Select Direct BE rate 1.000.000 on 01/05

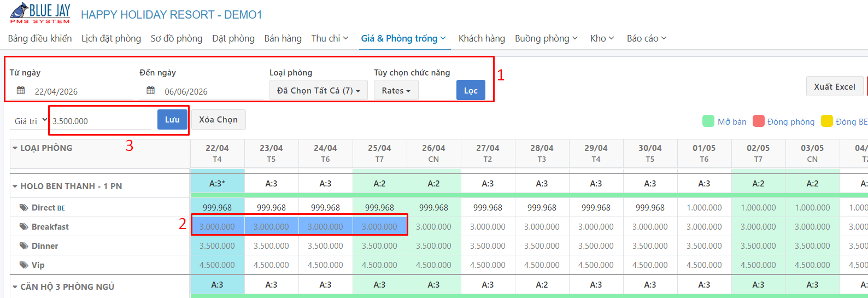[704, 207]
